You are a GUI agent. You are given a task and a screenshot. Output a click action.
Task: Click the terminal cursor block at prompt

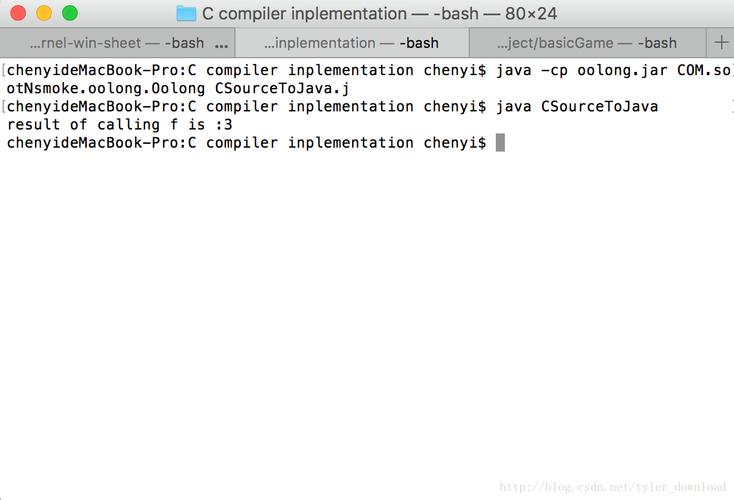pos(500,142)
